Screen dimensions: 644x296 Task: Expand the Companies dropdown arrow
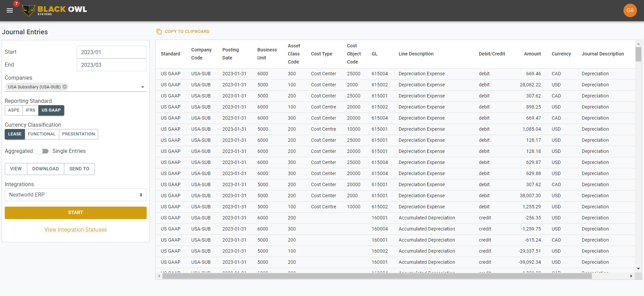[143, 87]
